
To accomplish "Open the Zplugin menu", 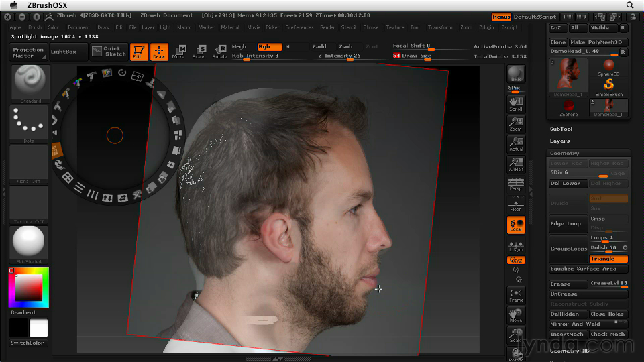I will (486, 27).
